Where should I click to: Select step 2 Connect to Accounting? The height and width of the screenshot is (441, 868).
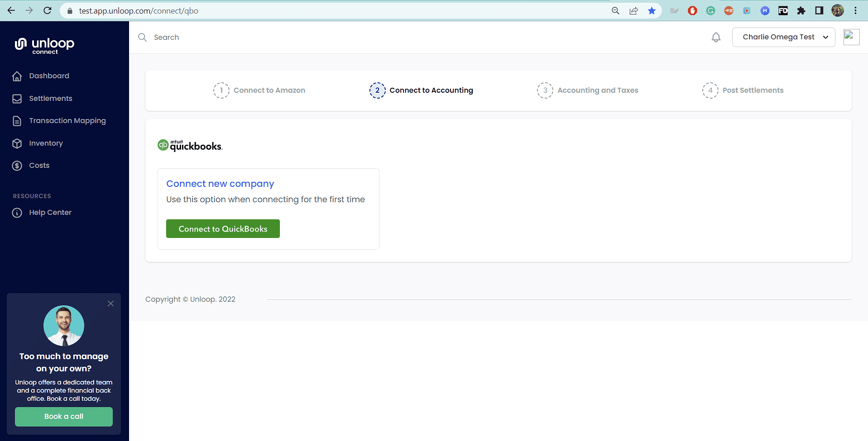tap(421, 90)
